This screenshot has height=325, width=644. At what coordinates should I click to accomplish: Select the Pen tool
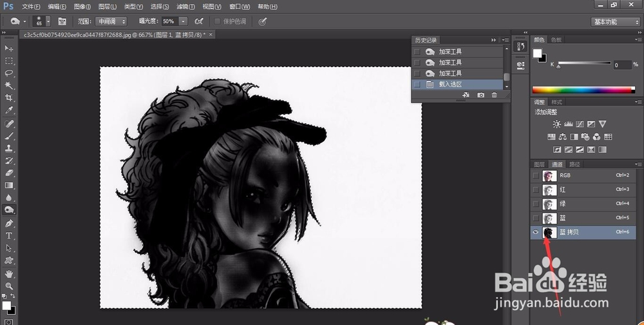point(8,223)
